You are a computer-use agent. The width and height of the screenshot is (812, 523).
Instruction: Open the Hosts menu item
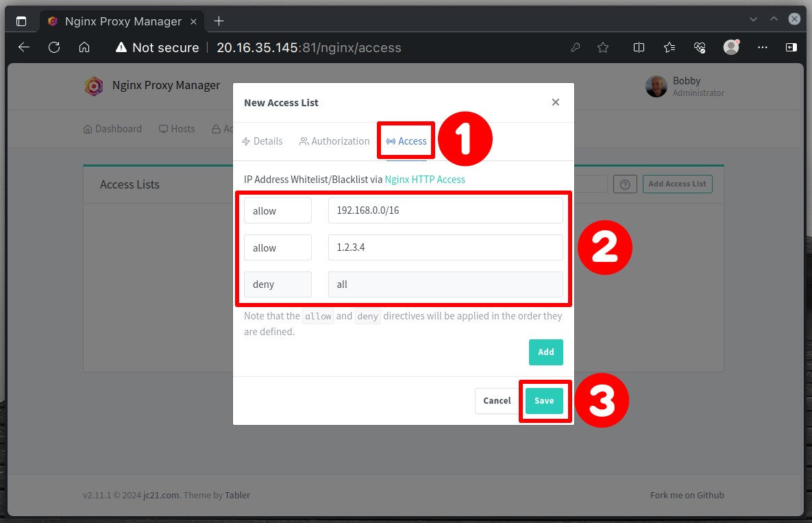point(177,129)
